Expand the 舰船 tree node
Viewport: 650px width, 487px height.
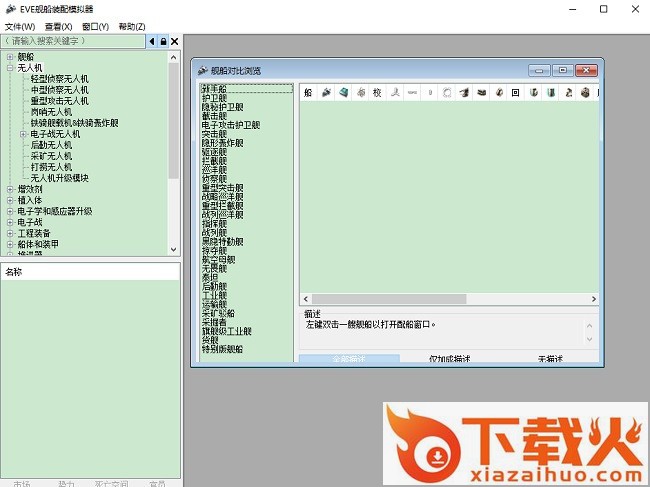(10, 57)
